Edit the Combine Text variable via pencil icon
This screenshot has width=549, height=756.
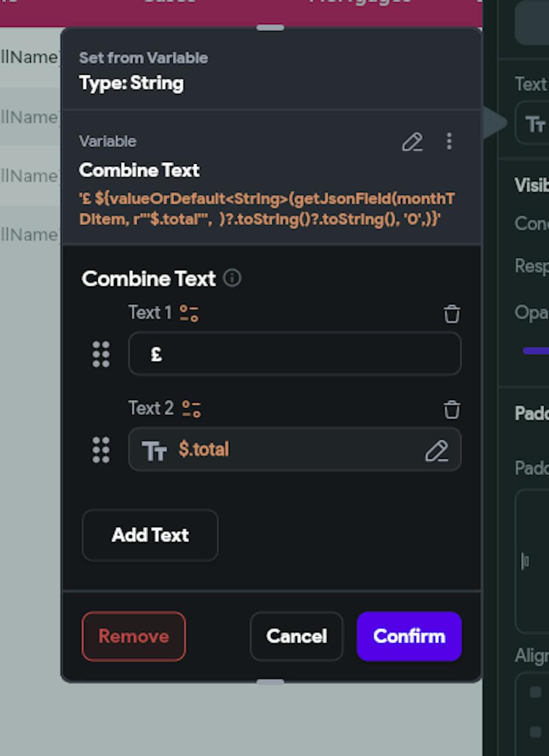click(413, 143)
